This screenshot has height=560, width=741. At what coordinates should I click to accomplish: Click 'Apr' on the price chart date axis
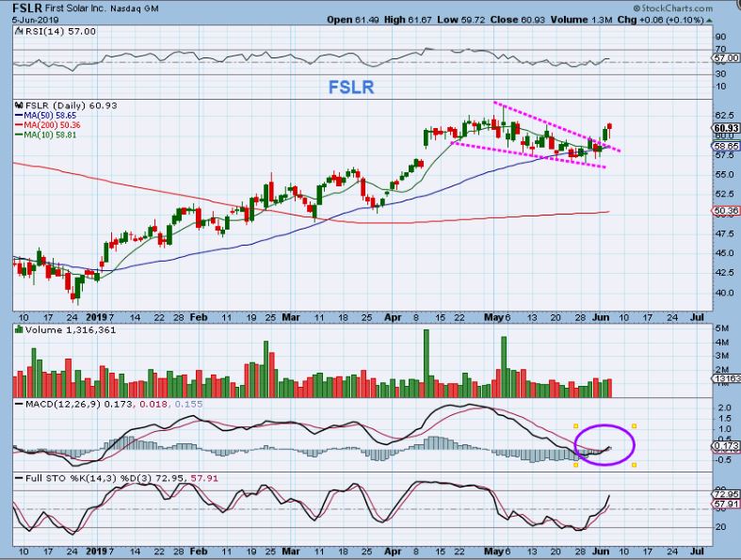click(x=393, y=317)
